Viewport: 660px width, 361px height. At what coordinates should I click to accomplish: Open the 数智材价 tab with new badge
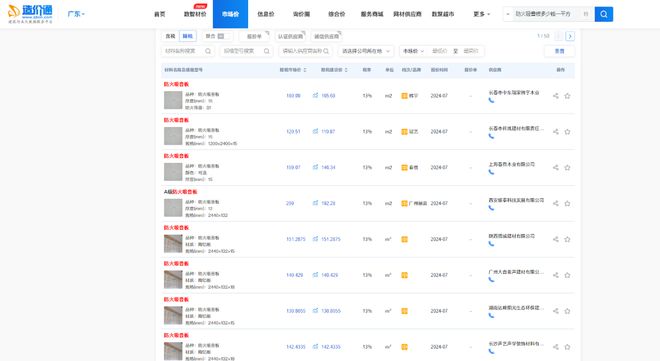(x=195, y=14)
